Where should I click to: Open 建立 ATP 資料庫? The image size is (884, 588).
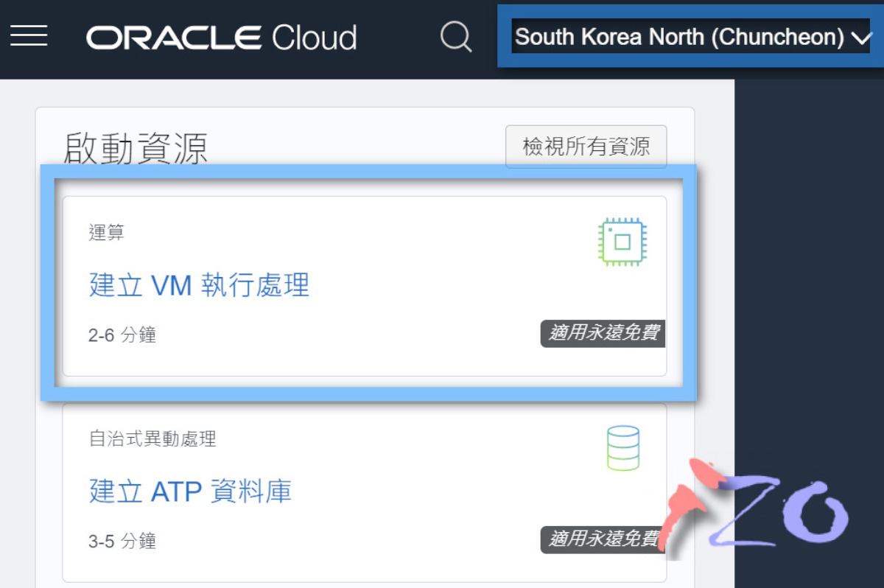pos(190,491)
